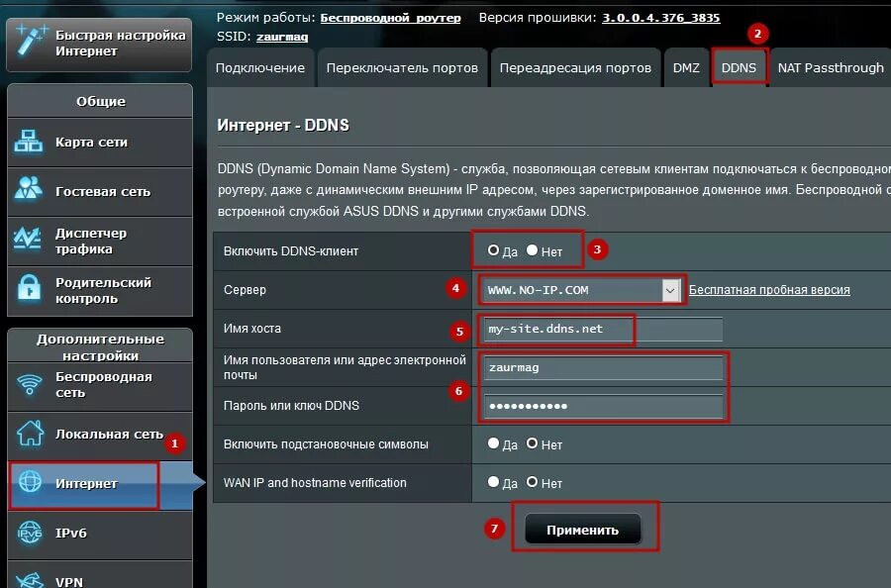Select Да for WAN IP hostname verification
The image size is (891, 588).
point(493,482)
